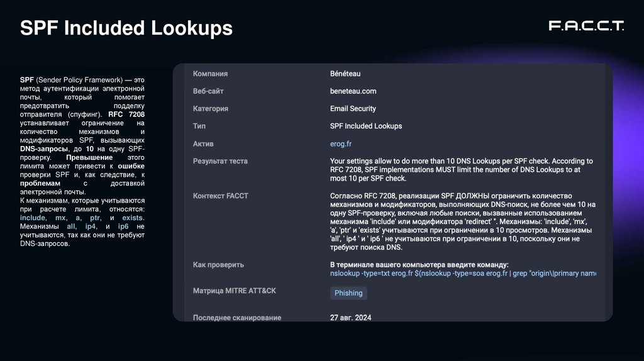The height and width of the screenshot is (361, 644).
Task: Click the highlighted ip6 keyword in sidebar text
Action: coord(123,226)
